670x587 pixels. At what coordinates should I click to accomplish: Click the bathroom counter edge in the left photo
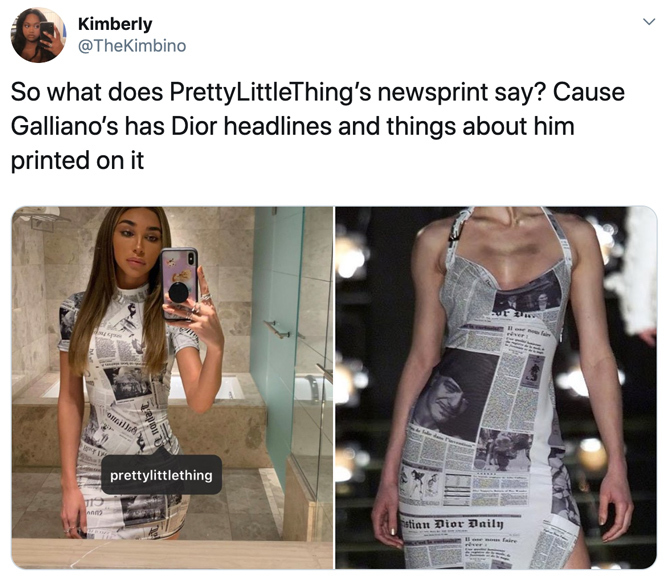[x=172, y=553]
